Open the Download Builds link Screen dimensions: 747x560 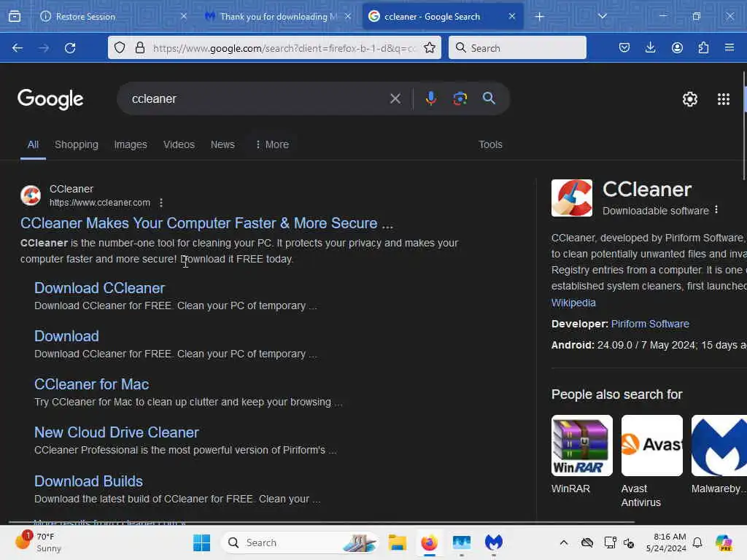coord(88,481)
